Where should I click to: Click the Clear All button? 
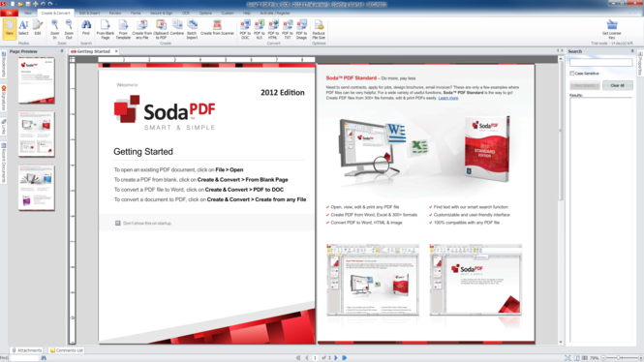617,85
